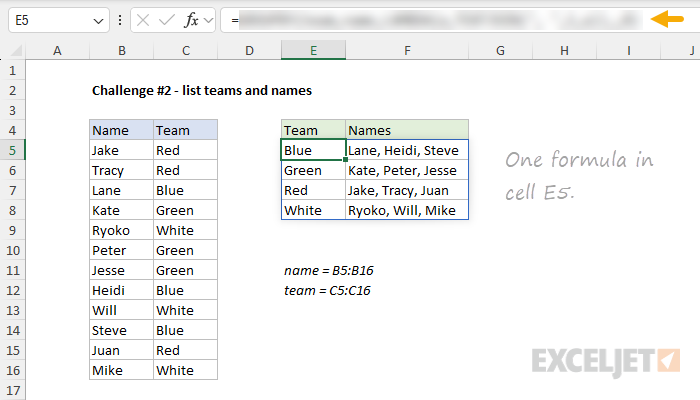Select row 10 header

click(12, 250)
